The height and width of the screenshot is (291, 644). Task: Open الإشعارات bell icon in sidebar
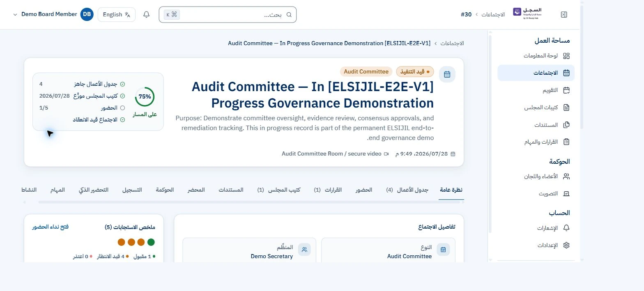click(566, 228)
